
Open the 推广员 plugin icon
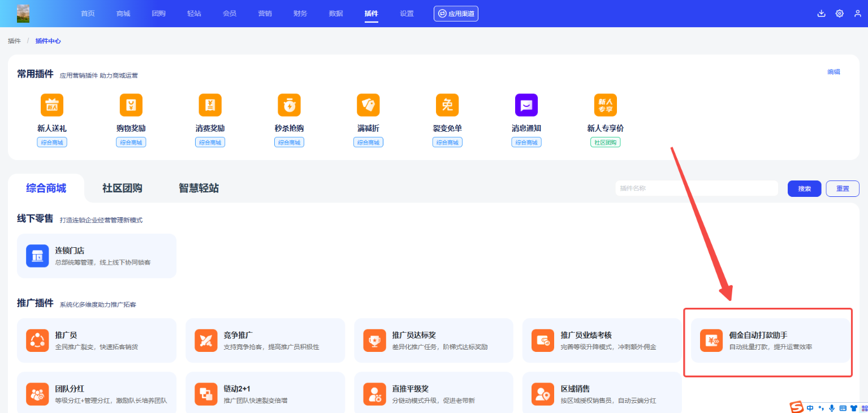click(x=37, y=341)
